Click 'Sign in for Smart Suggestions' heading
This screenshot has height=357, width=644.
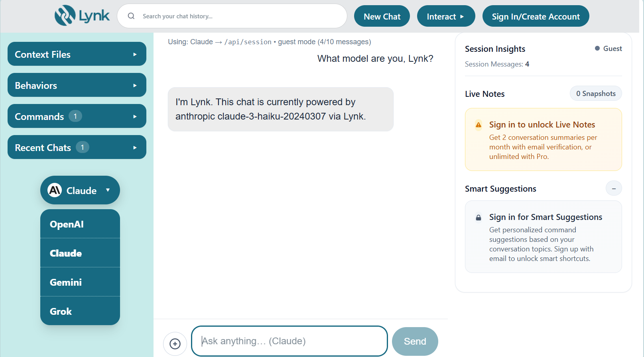click(x=546, y=217)
